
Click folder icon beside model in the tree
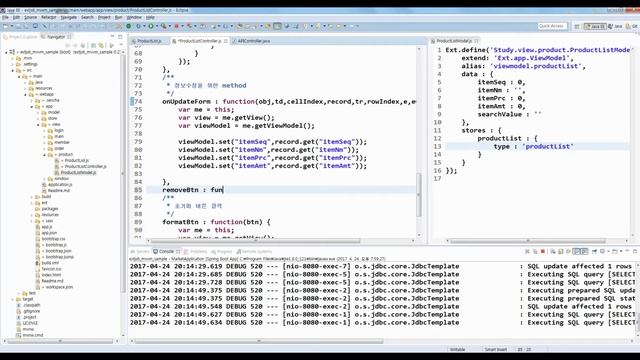click(x=44, y=112)
